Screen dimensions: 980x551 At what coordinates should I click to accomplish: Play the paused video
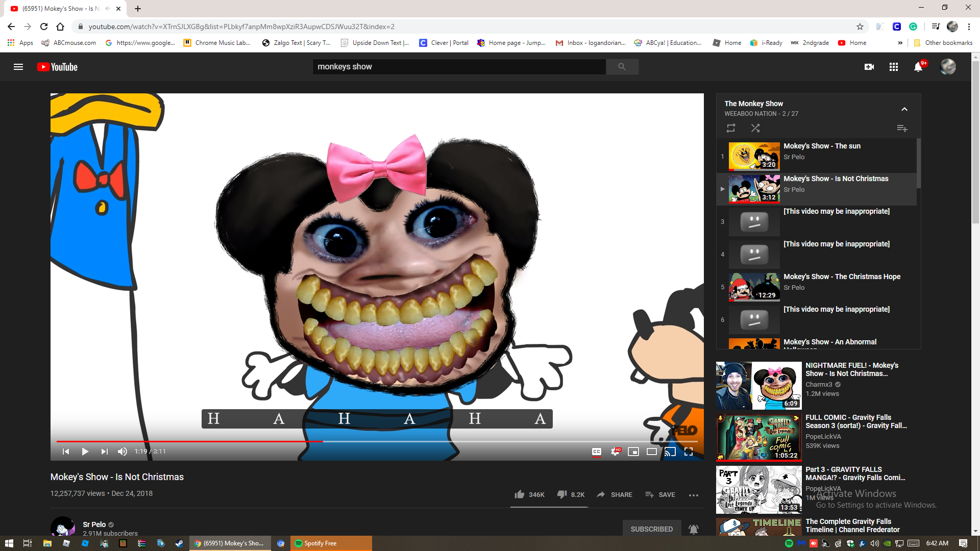point(85,452)
